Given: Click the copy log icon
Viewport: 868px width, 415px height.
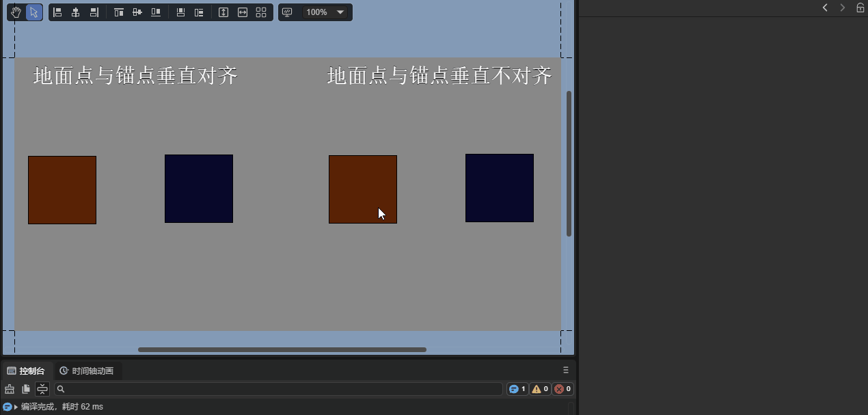Looking at the screenshot, I should click(x=25, y=388).
